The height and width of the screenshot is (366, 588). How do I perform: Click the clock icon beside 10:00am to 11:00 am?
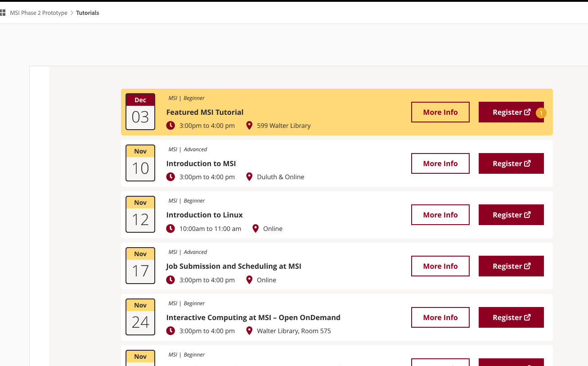pos(171,228)
